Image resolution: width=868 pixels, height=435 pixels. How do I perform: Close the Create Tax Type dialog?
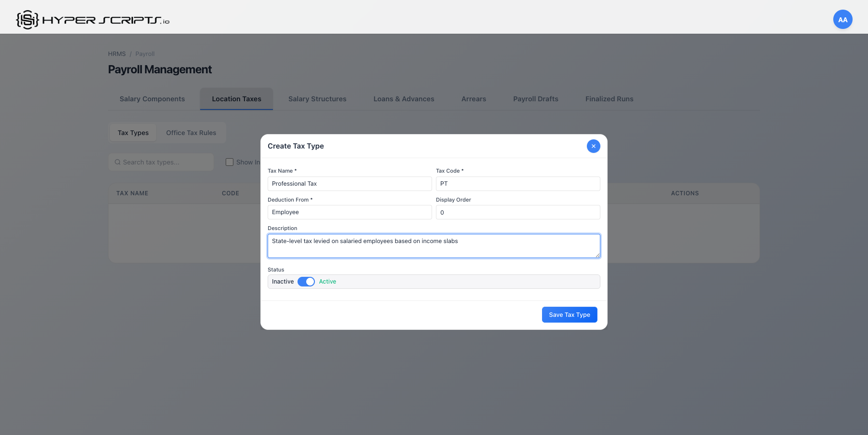click(x=593, y=146)
